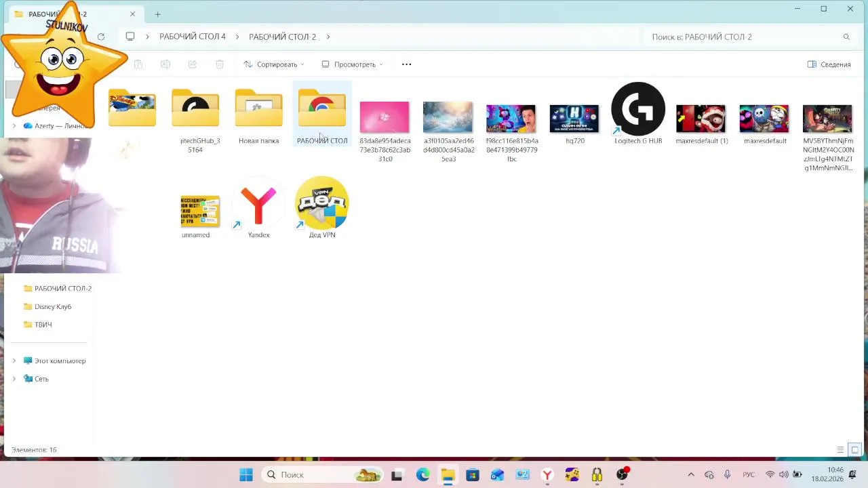Expand the chevron after monitor breadcrumb icon

(147, 37)
